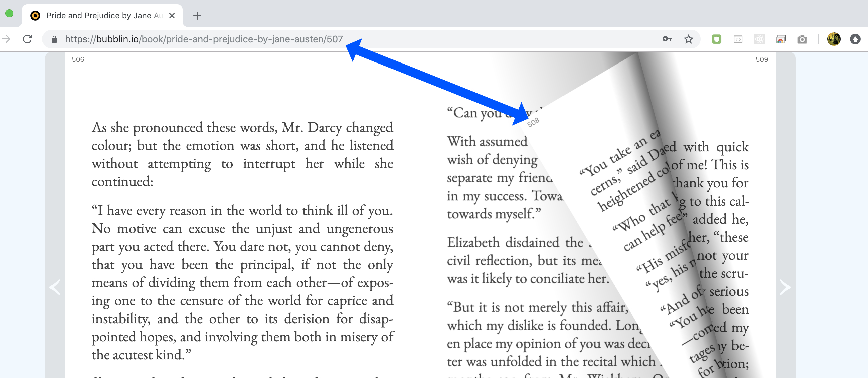This screenshot has width=868, height=378.
Task: Click the forward navigation arrow
Action: point(6,39)
